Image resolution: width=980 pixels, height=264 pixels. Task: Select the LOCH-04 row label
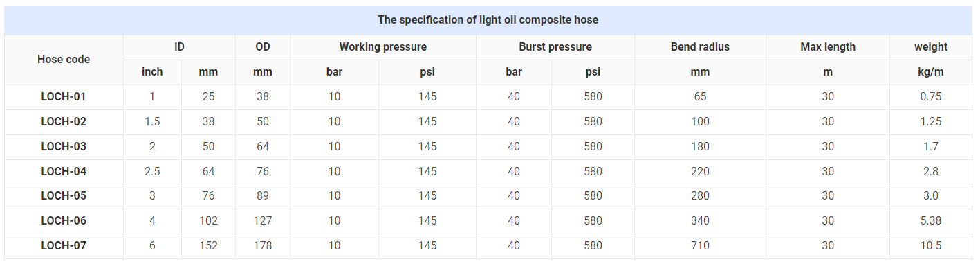[64, 171]
